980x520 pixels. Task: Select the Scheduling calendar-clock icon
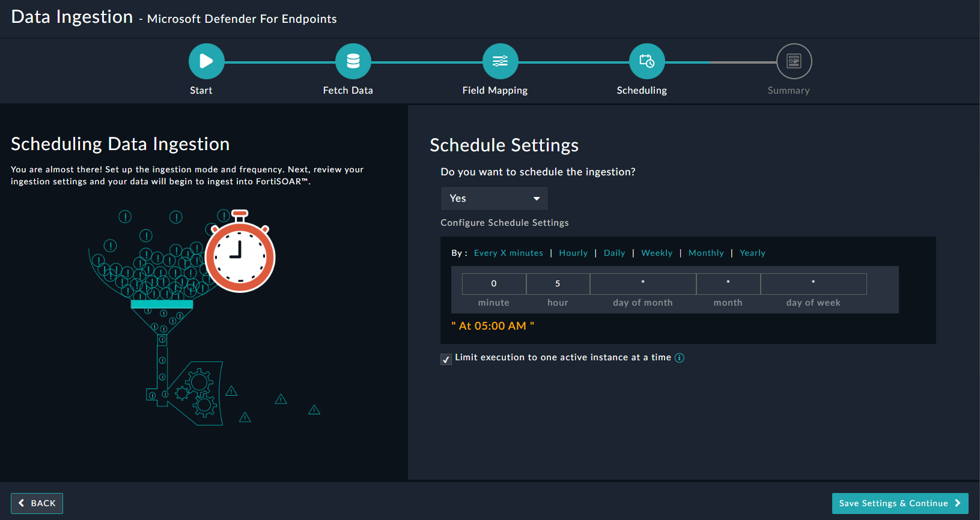tap(647, 61)
